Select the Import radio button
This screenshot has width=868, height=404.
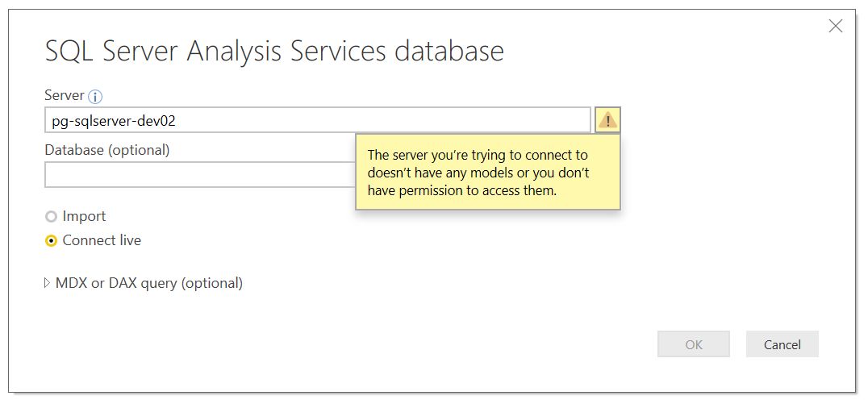[x=52, y=217]
